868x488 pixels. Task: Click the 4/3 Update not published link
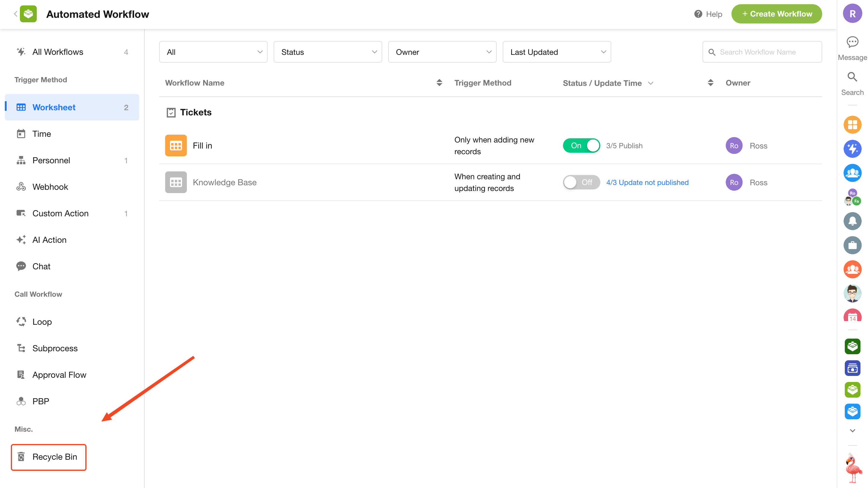[x=647, y=182]
